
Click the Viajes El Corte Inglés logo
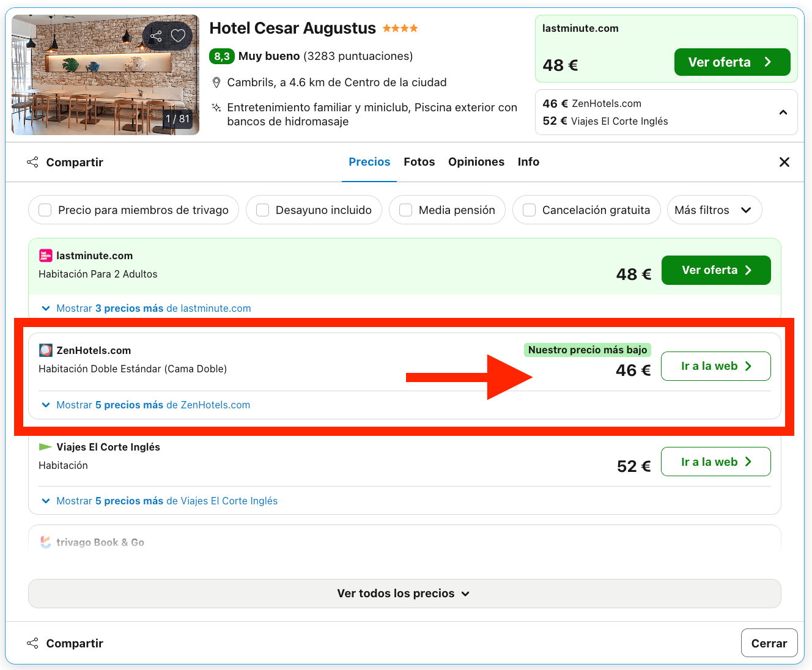[45, 447]
